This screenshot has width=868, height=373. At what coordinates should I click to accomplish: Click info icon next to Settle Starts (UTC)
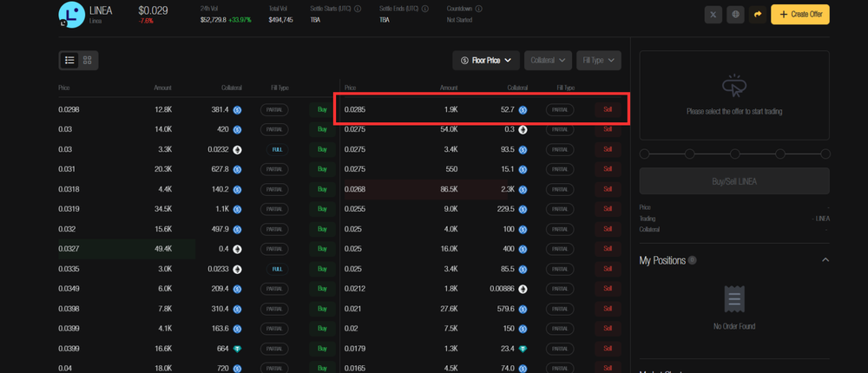click(x=358, y=9)
